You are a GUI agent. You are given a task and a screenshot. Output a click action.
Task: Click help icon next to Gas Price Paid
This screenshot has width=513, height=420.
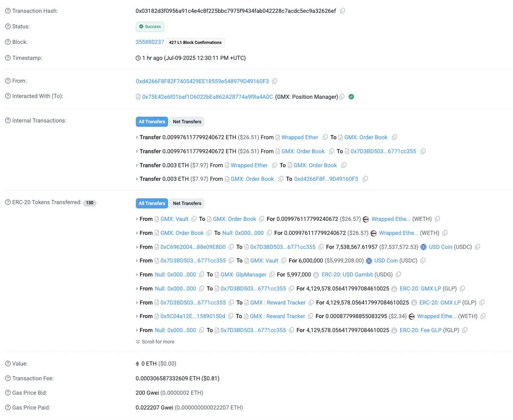coord(8,408)
